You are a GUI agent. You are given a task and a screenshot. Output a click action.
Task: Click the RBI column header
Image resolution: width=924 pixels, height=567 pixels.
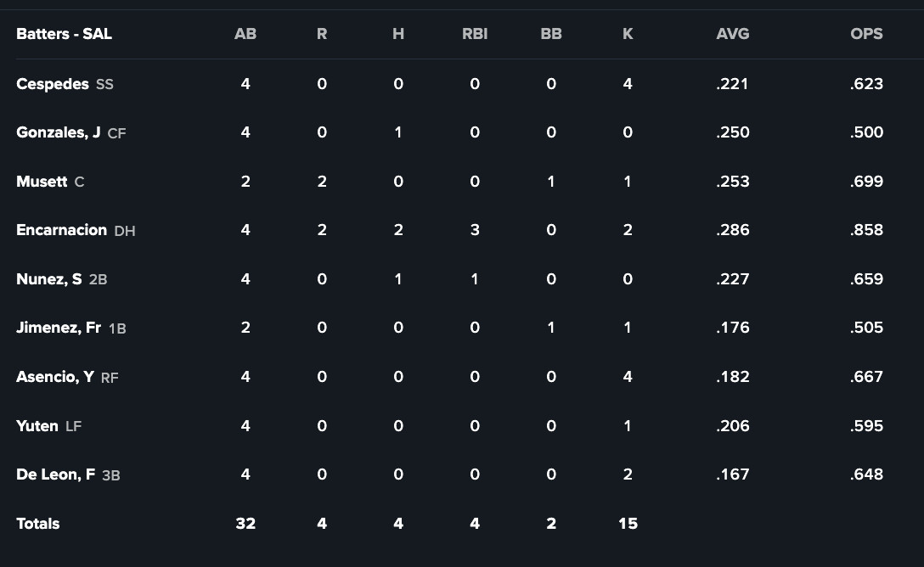coord(475,34)
